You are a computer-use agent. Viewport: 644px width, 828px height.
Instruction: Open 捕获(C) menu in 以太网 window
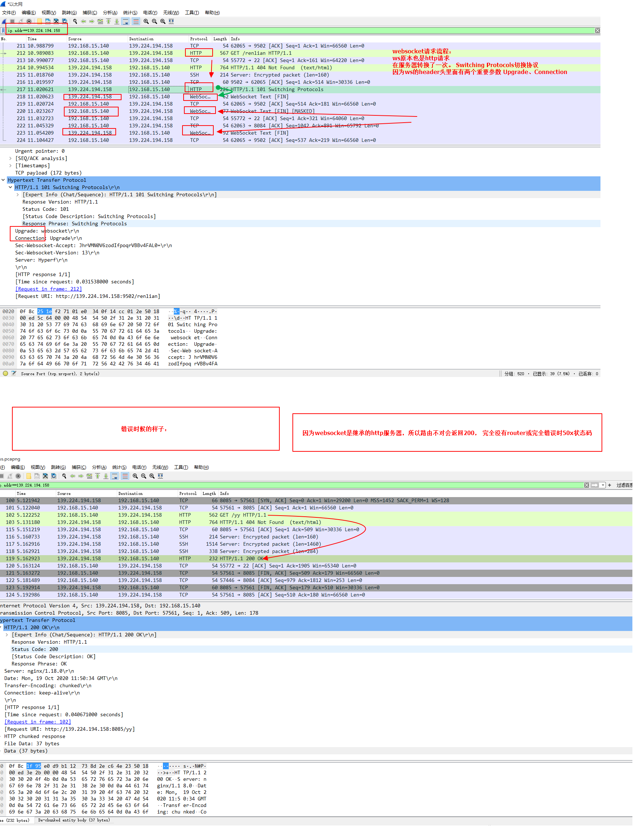[90, 12]
